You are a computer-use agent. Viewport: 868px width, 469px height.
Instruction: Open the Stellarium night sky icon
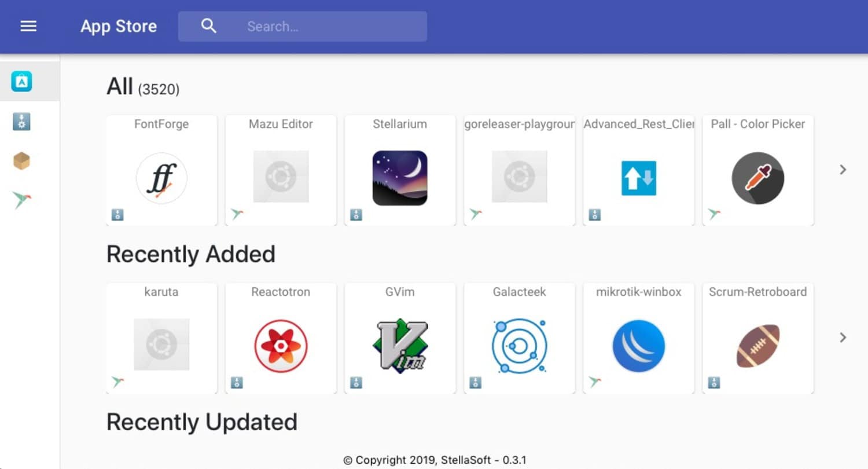pos(400,178)
